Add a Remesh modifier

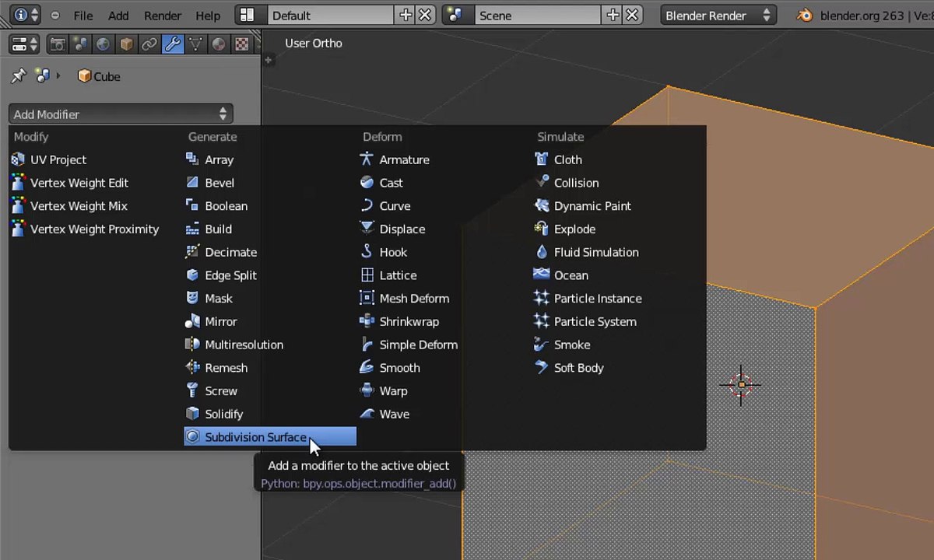[x=216, y=368]
